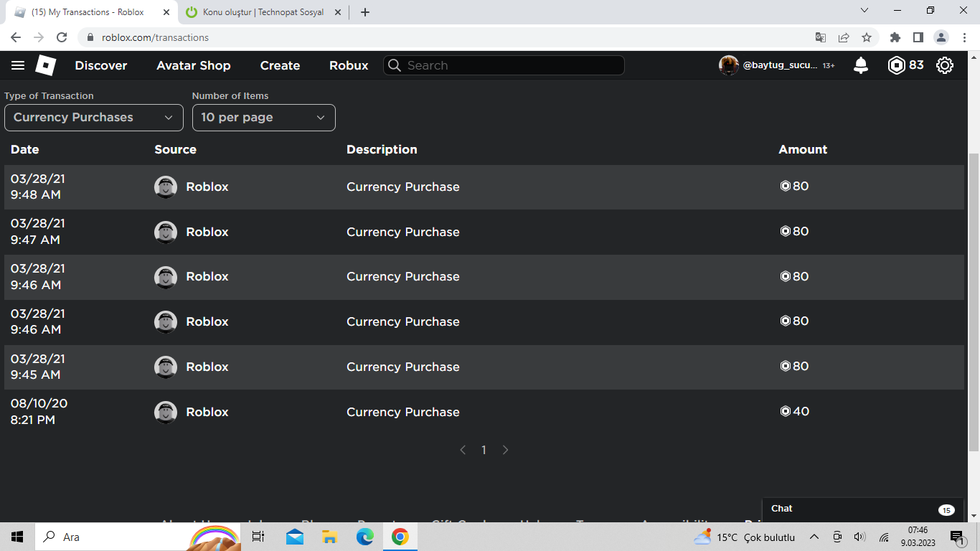The height and width of the screenshot is (551, 980).
Task: Click the 03/28/21 9:47 AM date cell
Action: click(37, 232)
